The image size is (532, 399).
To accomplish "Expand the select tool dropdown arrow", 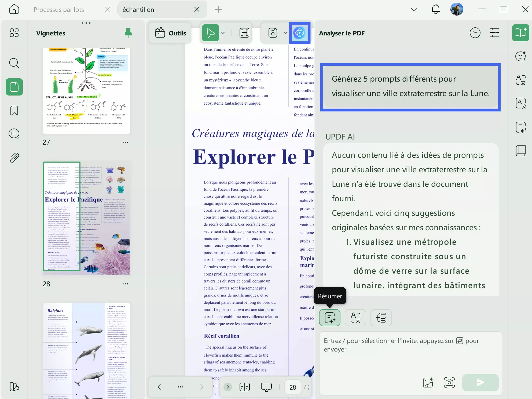I will [223, 33].
